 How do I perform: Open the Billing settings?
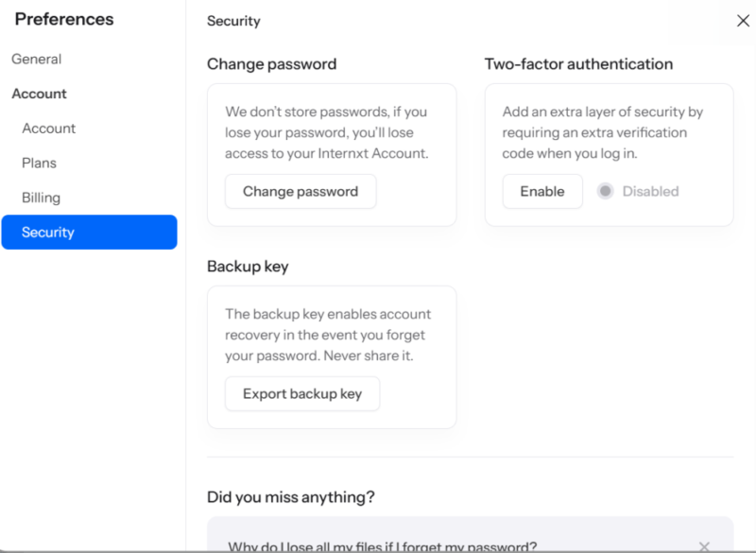[x=41, y=198]
